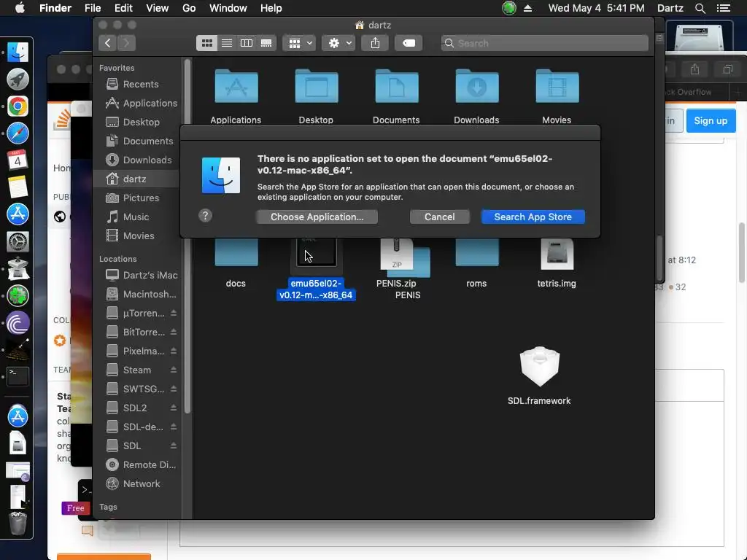This screenshot has width=747, height=560.
Task: Open Chrome from the Dock
Action: [18, 106]
